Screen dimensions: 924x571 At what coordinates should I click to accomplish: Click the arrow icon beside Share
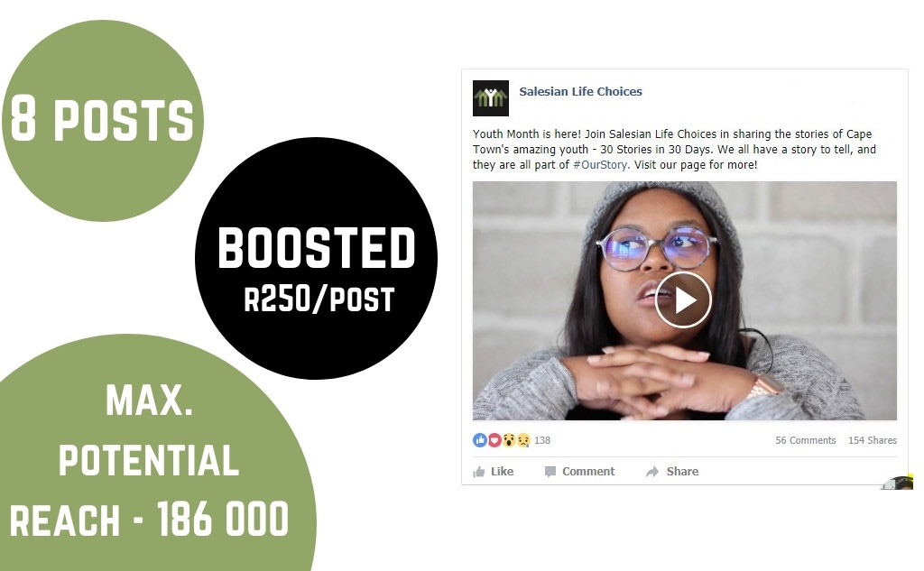652,472
